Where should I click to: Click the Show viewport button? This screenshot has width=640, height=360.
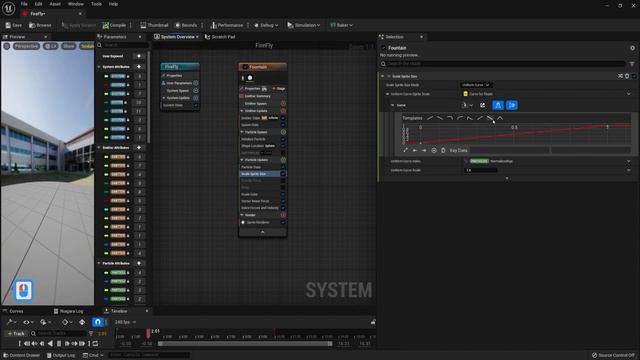[x=69, y=46]
